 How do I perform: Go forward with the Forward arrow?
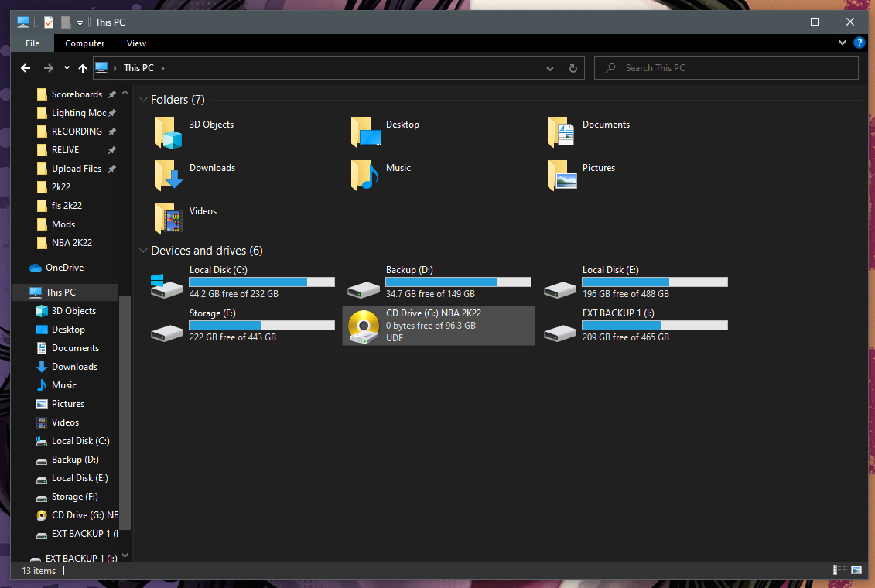[x=49, y=68]
